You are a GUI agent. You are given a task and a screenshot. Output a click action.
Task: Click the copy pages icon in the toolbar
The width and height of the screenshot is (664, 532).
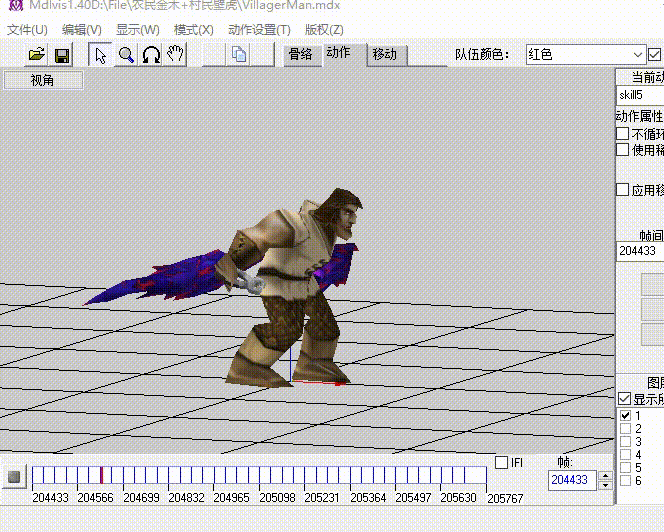point(239,55)
